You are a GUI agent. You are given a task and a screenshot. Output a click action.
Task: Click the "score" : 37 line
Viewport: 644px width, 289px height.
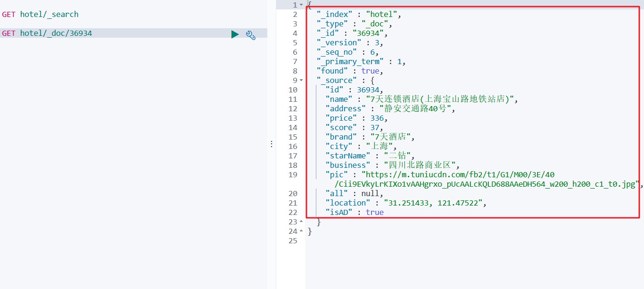355,127
